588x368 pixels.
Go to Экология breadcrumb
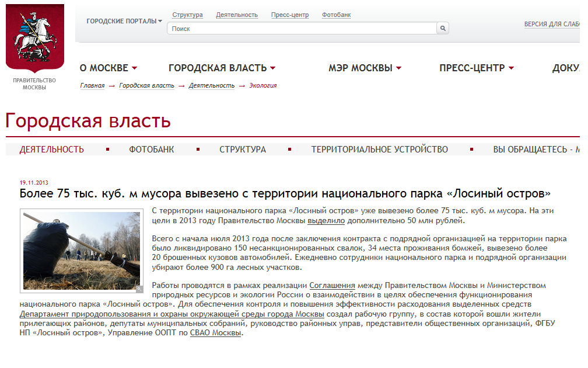click(263, 86)
